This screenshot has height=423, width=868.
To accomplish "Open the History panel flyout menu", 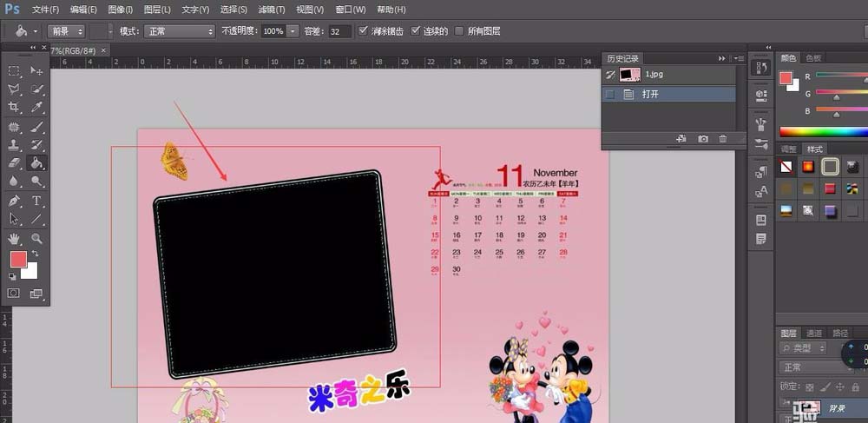I will pyautogui.click(x=739, y=58).
